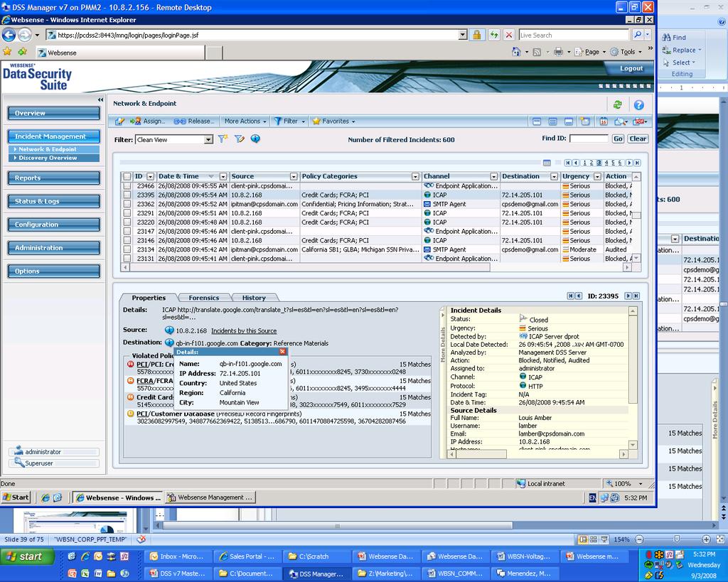Open the Policy Categories column dropdown
Viewport: 728px width, 582px height.
[x=415, y=177]
